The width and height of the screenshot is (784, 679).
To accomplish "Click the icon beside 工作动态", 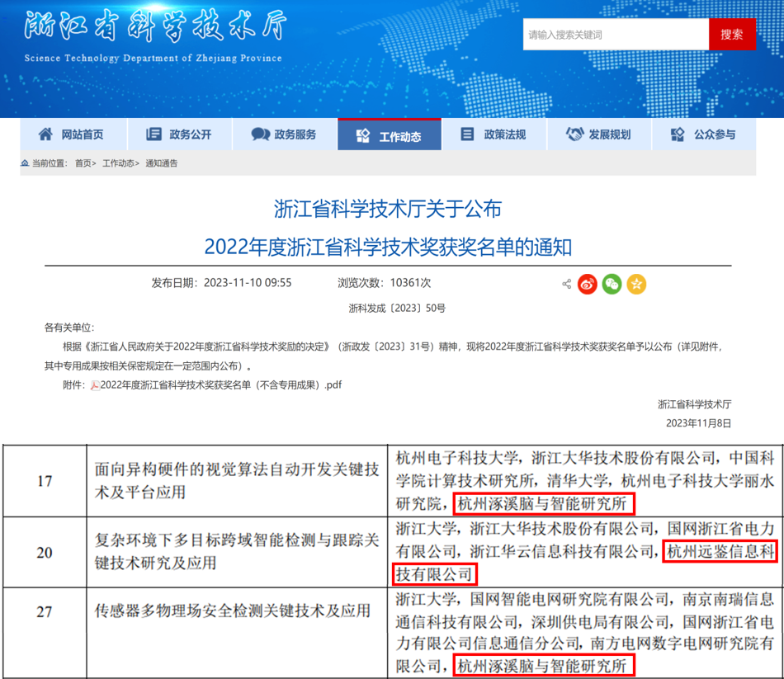I will [x=363, y=135].
